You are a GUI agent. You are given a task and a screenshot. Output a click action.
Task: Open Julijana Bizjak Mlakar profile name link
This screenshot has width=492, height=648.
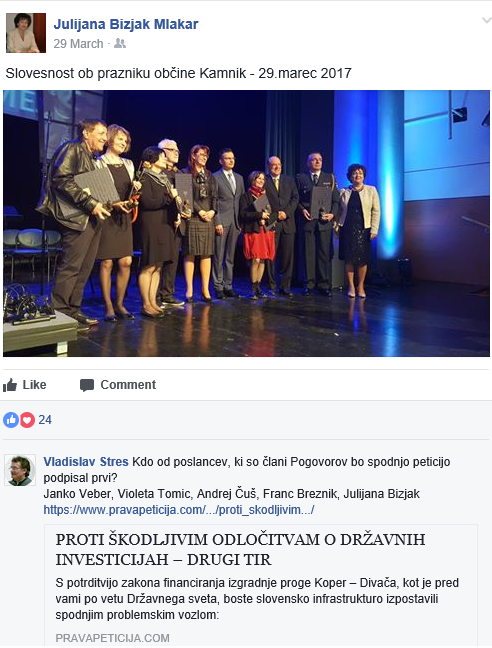[126, 24]
